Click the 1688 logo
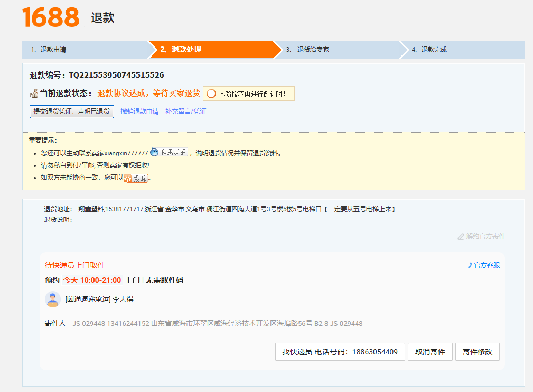 pyautogui.click(x=51, y=17)
